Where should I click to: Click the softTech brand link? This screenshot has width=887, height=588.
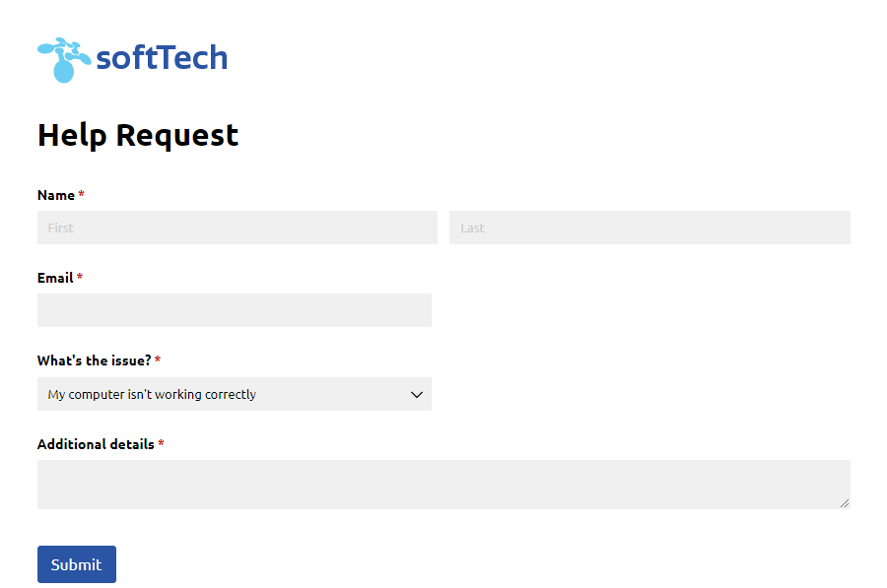click(x=133, y=57)
